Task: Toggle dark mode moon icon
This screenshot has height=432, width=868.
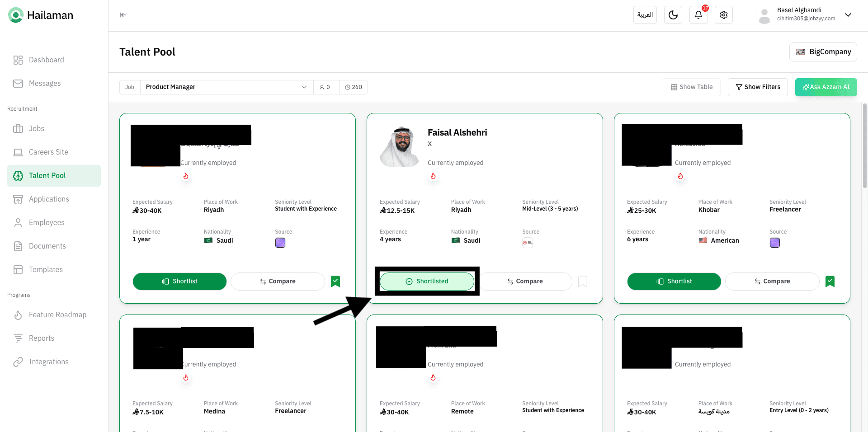Action: click(673, 15)
